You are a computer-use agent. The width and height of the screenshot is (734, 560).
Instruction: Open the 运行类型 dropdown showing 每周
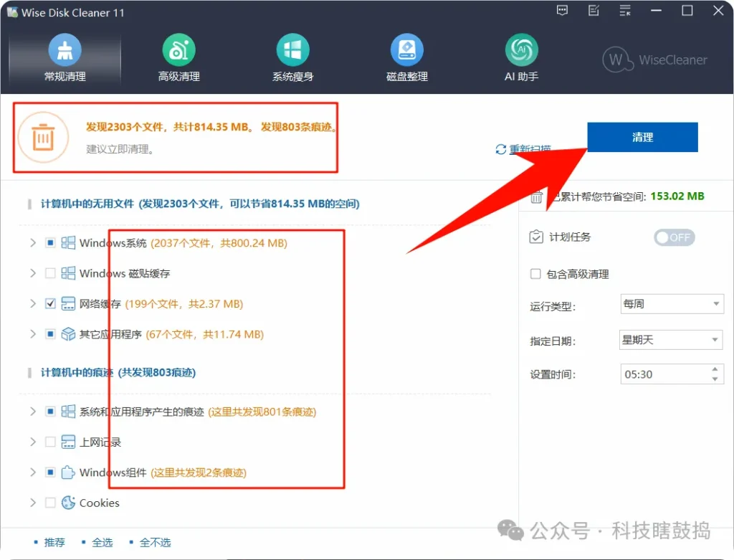click(x=672, y=304)
